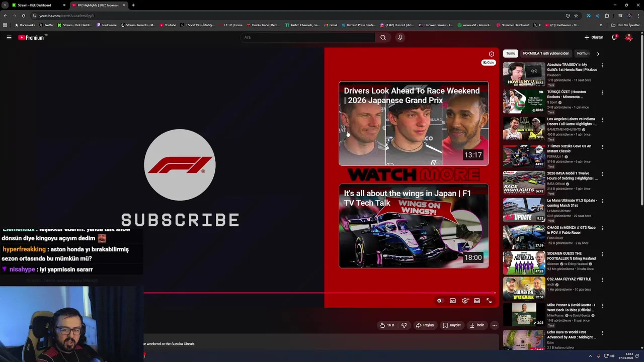Select the Tümü filter chip
The image size is (644, 362).
(x=511, y=53)
